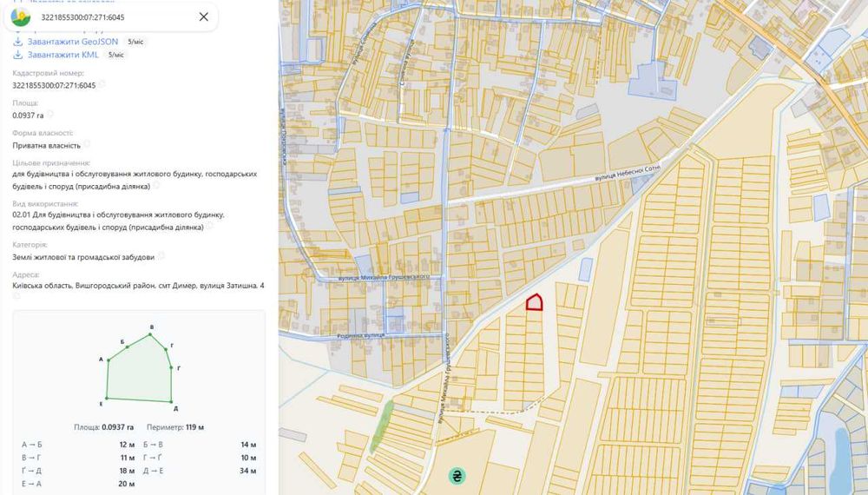Click the Г → Ґ 10 м side row
The image size is (868, 495).
pyautogui.click(x=200, y=458)
